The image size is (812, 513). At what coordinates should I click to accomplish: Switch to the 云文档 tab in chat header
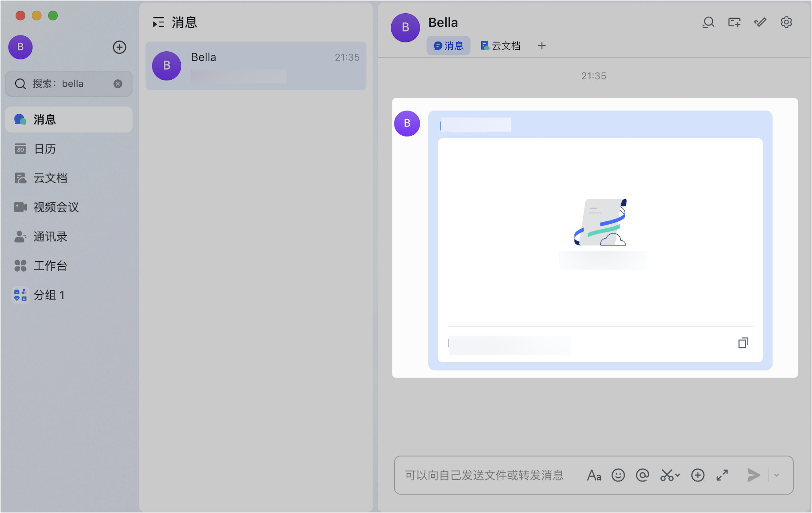[x=501, y=46]
